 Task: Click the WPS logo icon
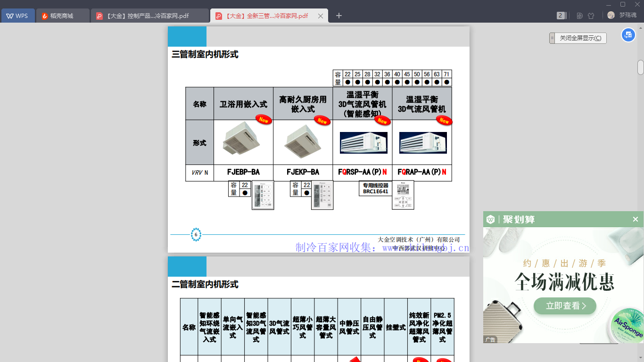9,16
